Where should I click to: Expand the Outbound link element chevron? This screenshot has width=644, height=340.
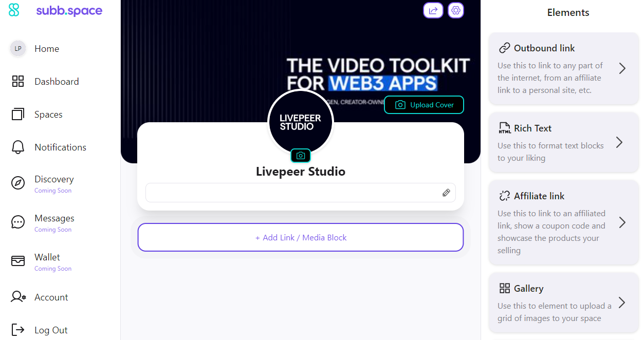tap(622, 68)
